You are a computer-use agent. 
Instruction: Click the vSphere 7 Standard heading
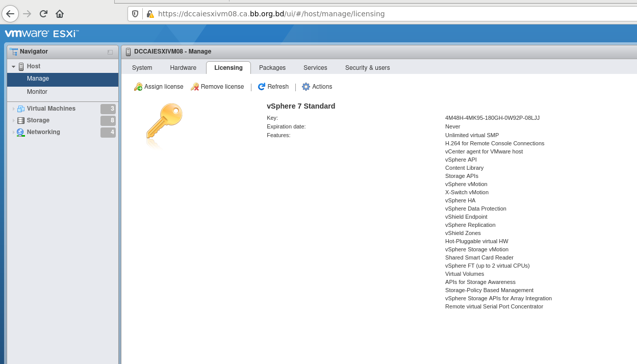click(301, 106)
